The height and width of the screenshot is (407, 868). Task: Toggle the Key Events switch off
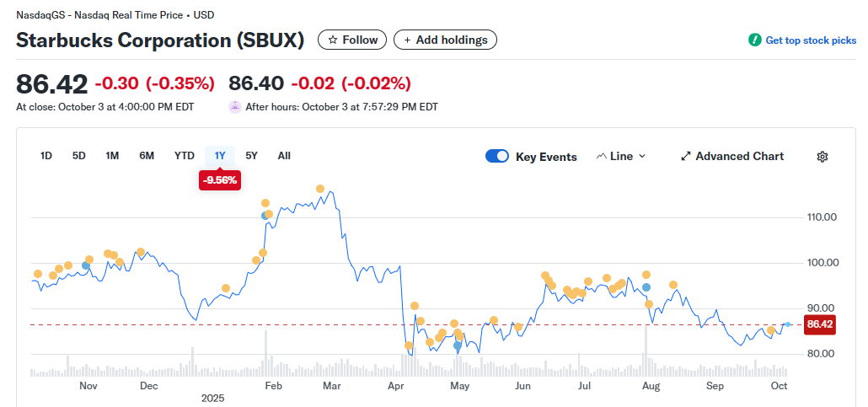click(x=496, y=157)
